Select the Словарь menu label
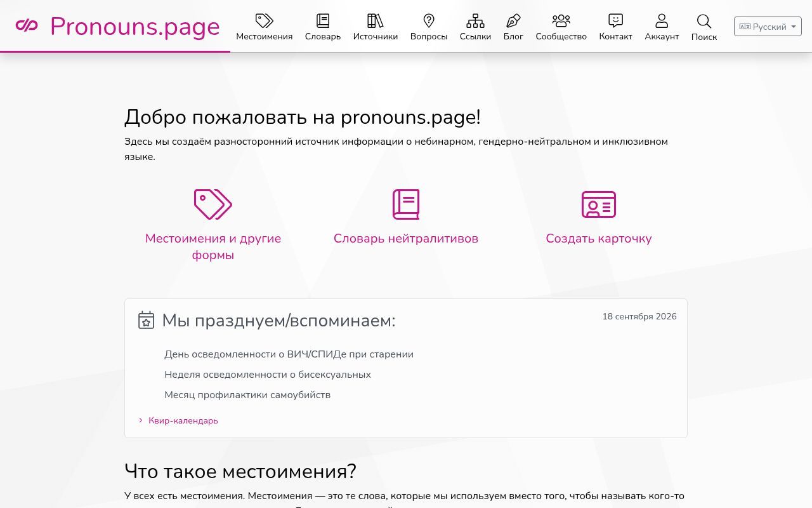Image resolution: width=812 pixels, height=508 pixels. [x=323, y=37]
